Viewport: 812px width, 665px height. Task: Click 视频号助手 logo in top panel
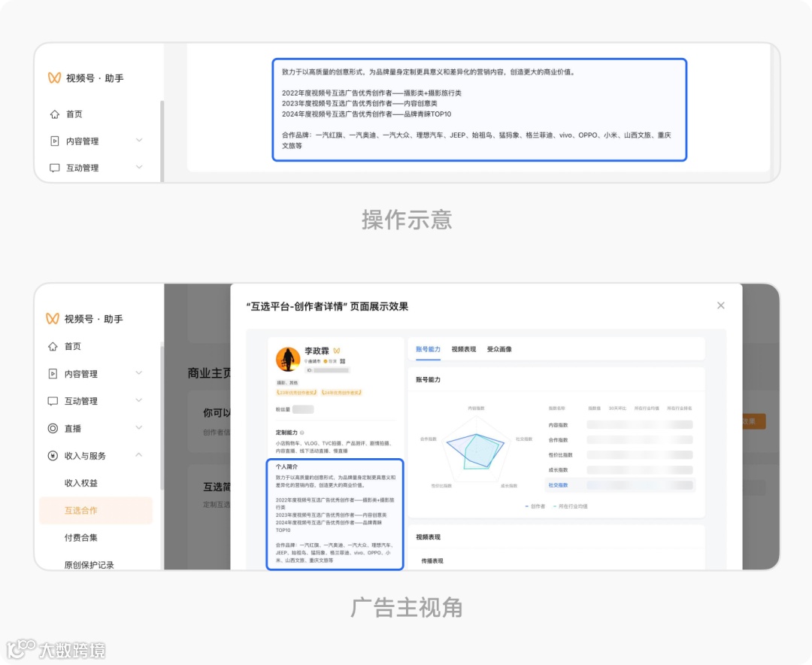[54, 78]
